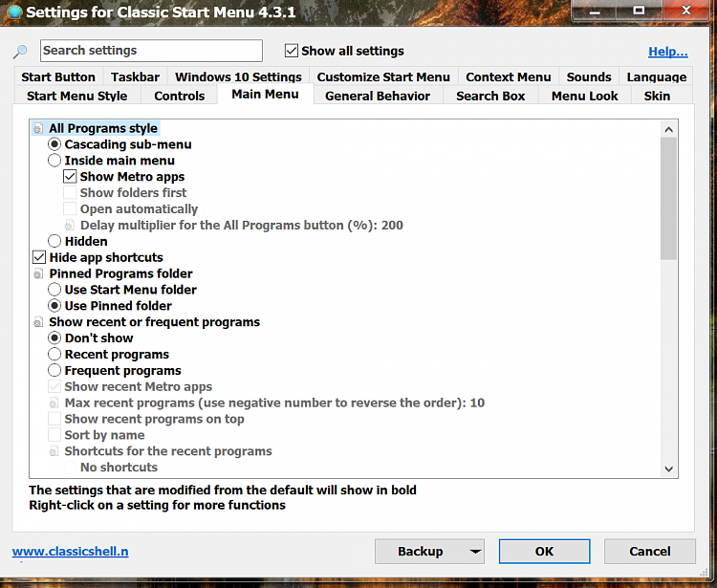The width and height of the screenshot is (717, 588).
Task: Click the icon beside Delay multiplier setting
Action: (x=70, y=226)
